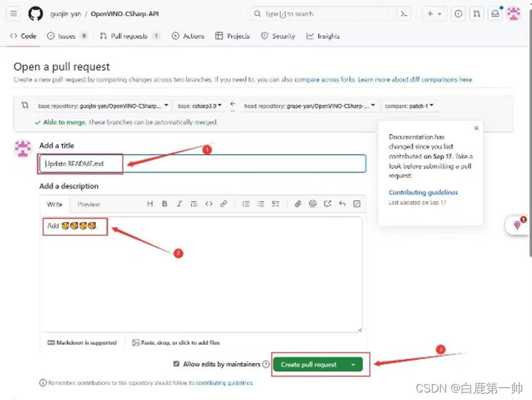Click the search bar in header
Viewport: 532px width, 400px height.
pos(324,14)
